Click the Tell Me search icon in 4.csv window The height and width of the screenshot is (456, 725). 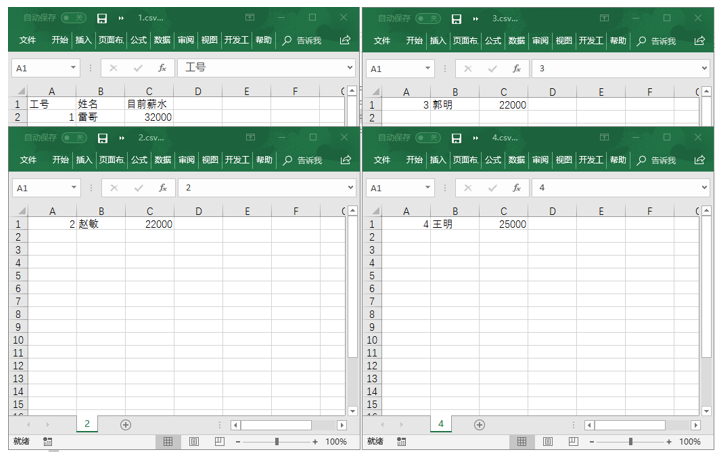[x=641, y=160]
